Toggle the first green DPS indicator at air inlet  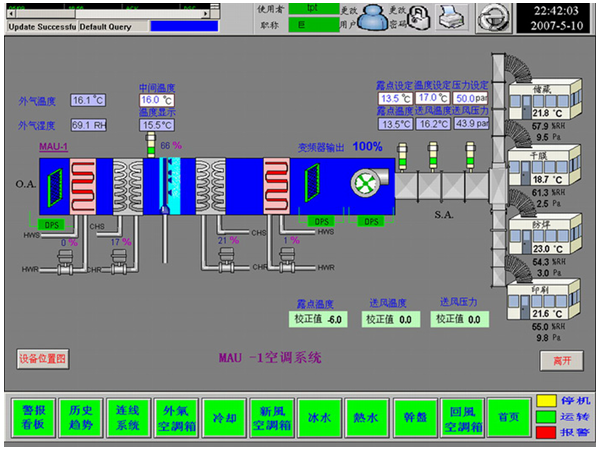point(53,223)
